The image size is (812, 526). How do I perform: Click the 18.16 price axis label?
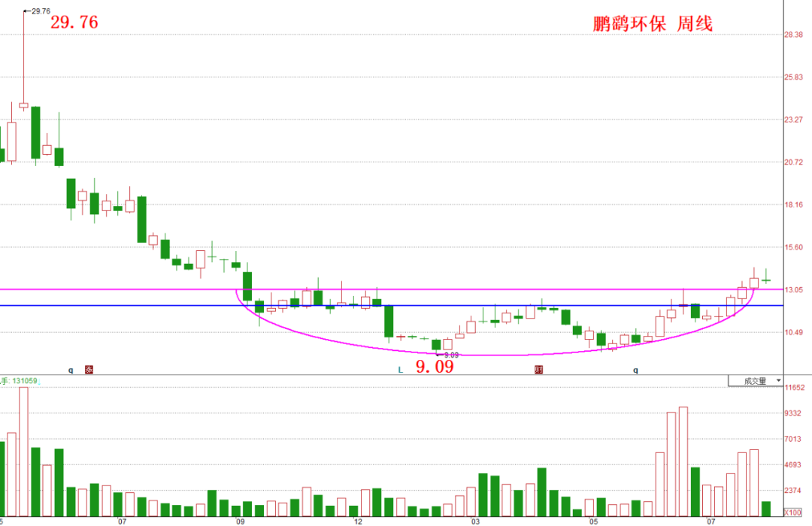(793, 204)
